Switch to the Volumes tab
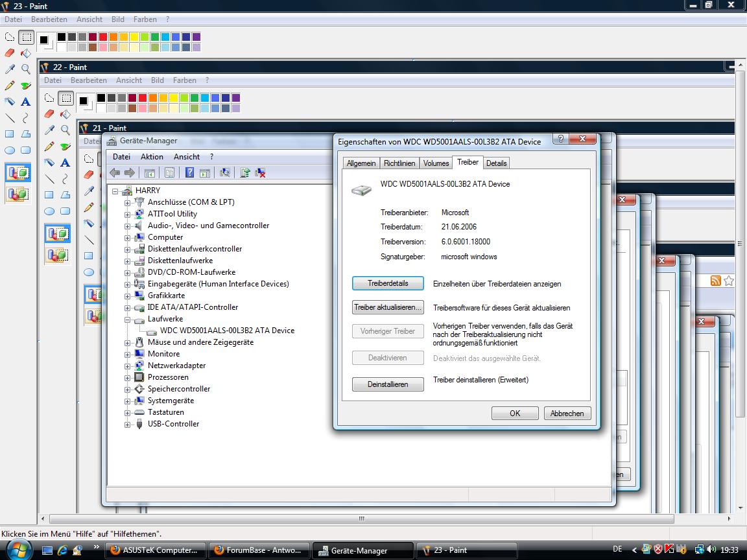The image size is (747, 560). click(436, 163)
